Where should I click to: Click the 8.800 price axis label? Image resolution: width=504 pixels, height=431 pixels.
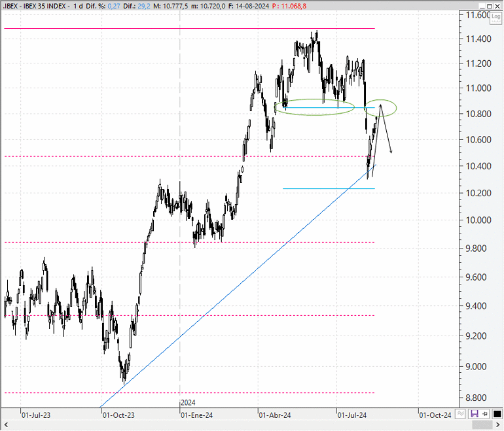[x=476, y=398]
